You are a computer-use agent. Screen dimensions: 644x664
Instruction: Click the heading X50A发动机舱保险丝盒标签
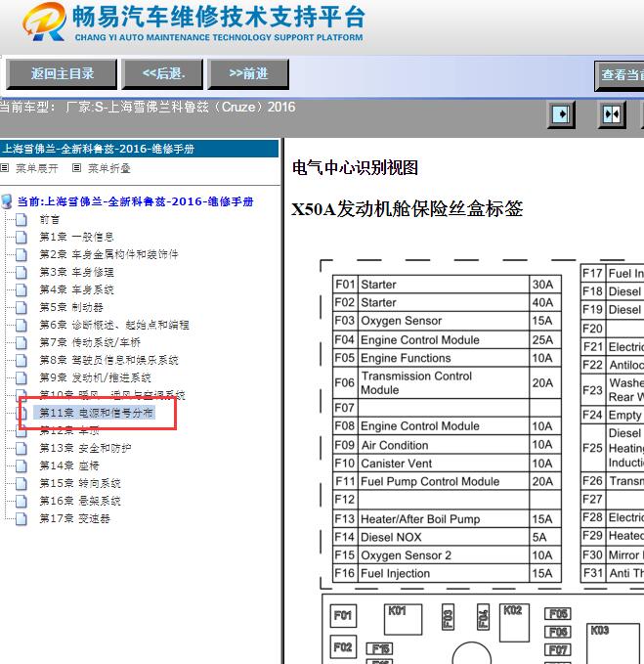click(408, 208)
